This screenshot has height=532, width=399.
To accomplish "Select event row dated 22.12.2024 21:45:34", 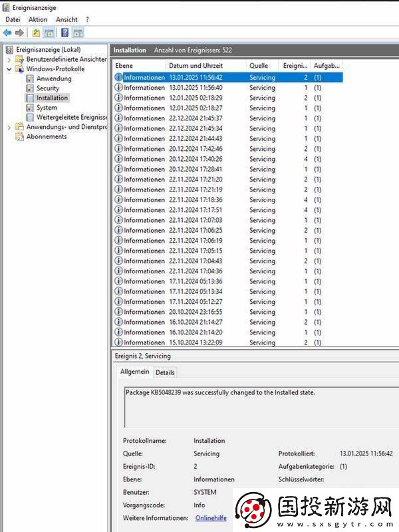I will point(228,128).
